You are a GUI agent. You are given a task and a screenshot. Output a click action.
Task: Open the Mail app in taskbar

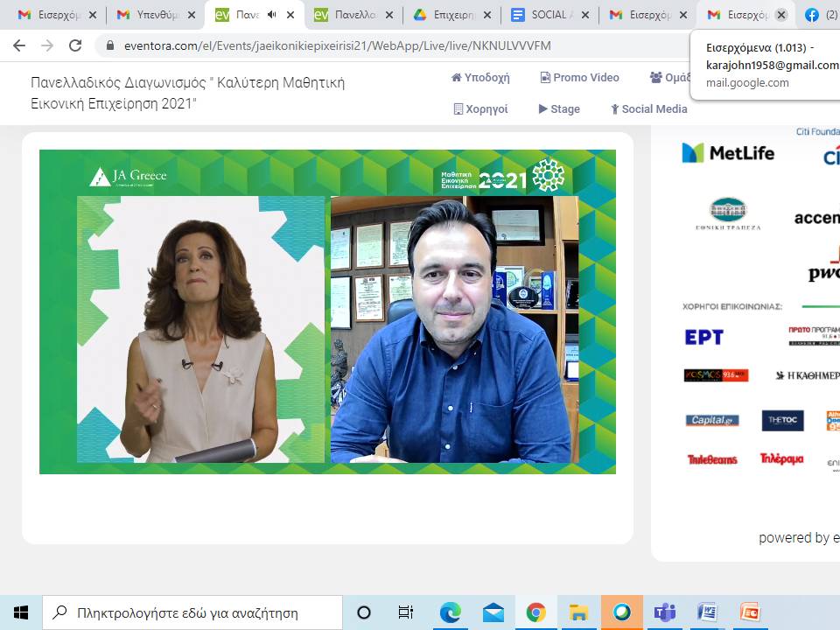493,612
